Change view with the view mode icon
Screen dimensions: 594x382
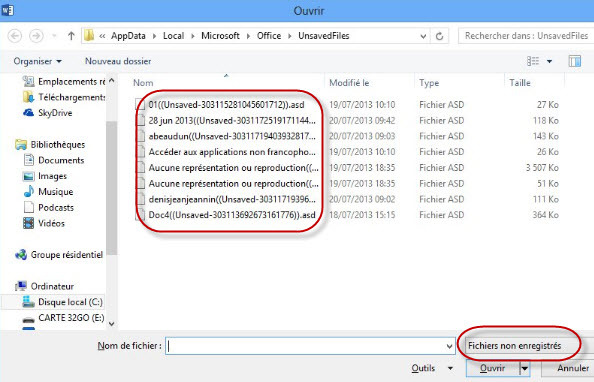(x=533, y=61)
